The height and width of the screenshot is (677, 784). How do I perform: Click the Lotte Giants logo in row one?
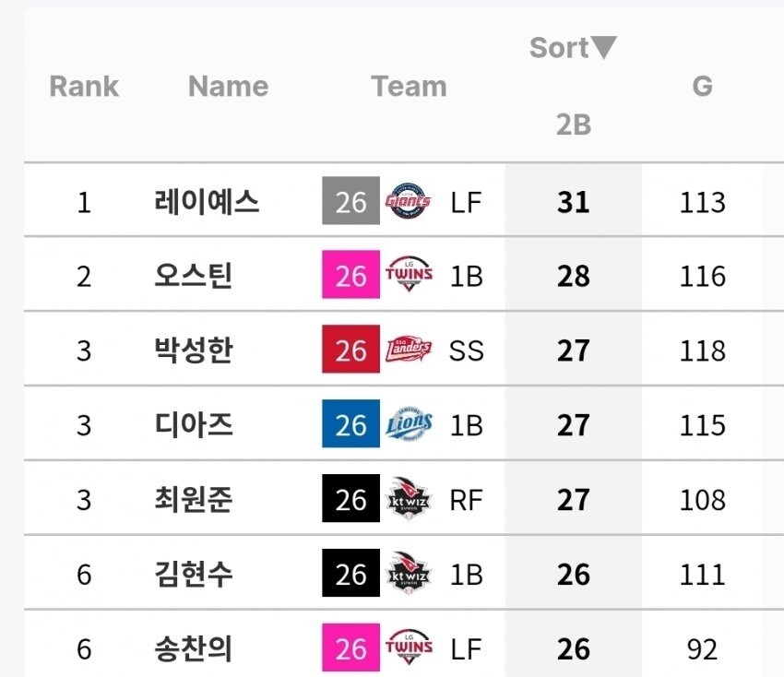point(408,201)
